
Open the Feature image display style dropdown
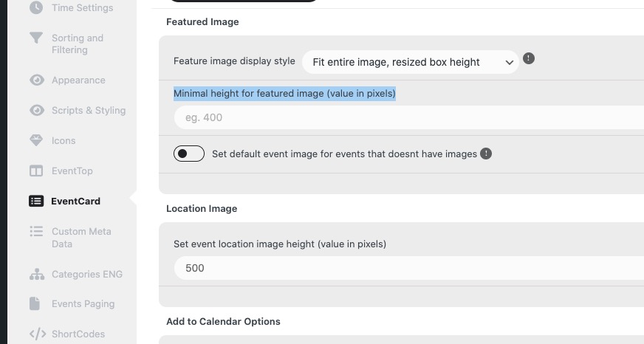[411, 62]
